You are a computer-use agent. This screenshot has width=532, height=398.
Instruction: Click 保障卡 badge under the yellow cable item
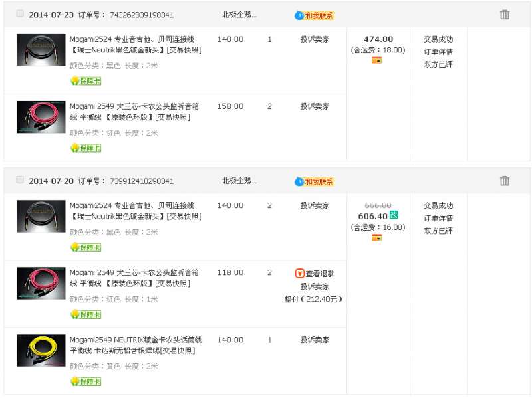point(86,381)
